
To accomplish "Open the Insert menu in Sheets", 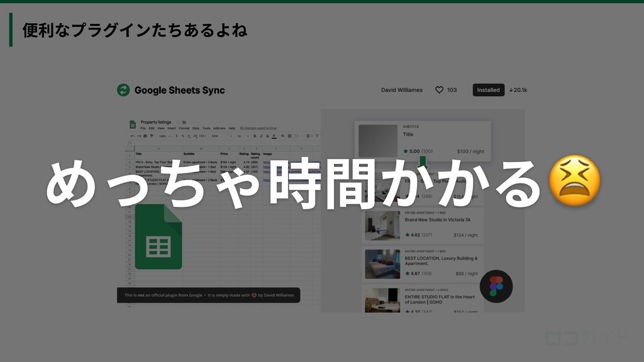I will tap(172, 128).
